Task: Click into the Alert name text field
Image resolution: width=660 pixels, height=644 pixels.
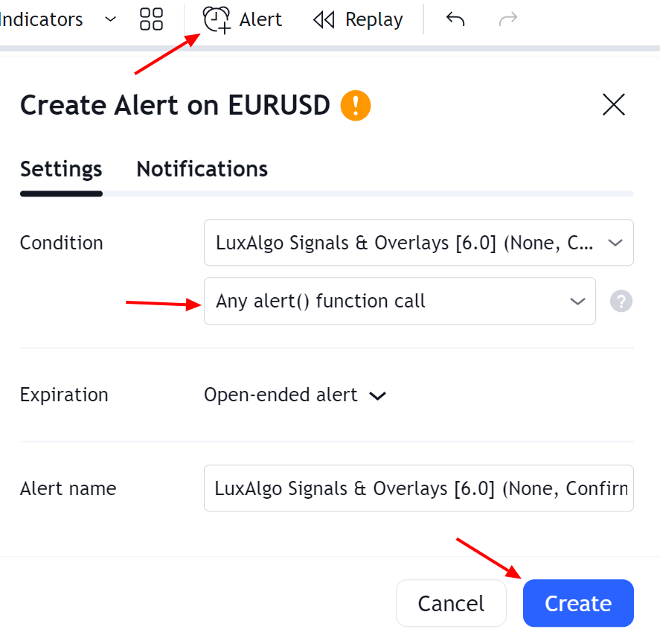Action: (419, 488)
